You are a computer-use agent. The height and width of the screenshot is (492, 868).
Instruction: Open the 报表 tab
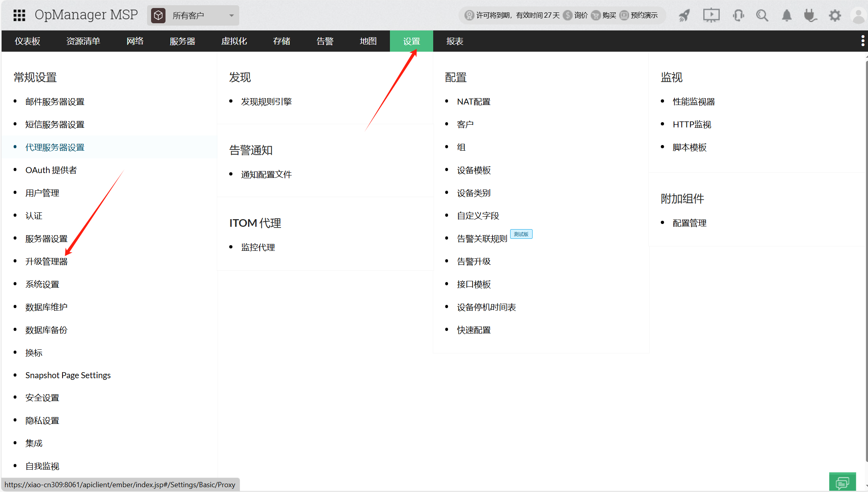pos(454,41)
